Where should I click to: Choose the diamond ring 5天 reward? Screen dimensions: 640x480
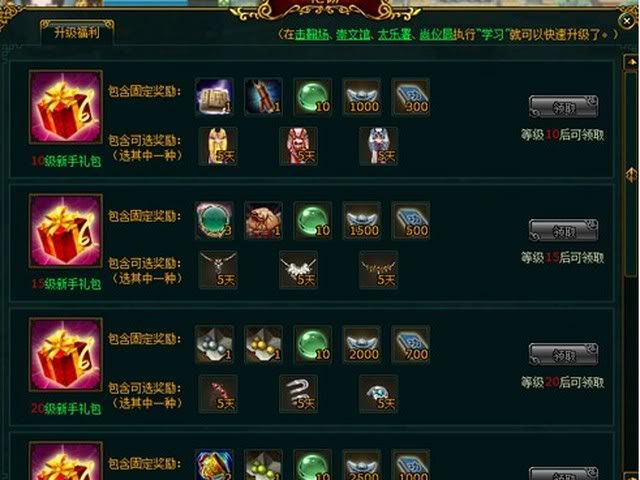(379, 394)
